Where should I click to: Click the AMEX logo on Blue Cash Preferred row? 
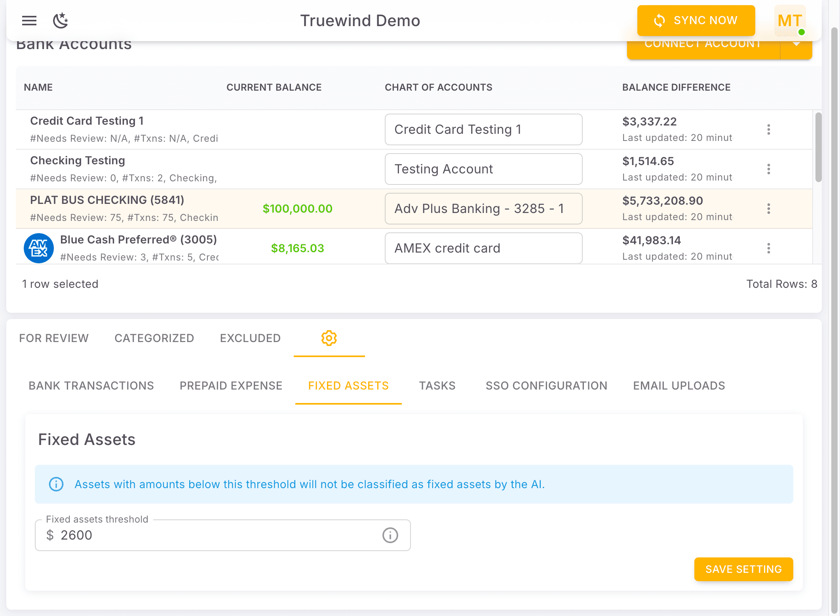pyautogui.click(x=39, y=248)
